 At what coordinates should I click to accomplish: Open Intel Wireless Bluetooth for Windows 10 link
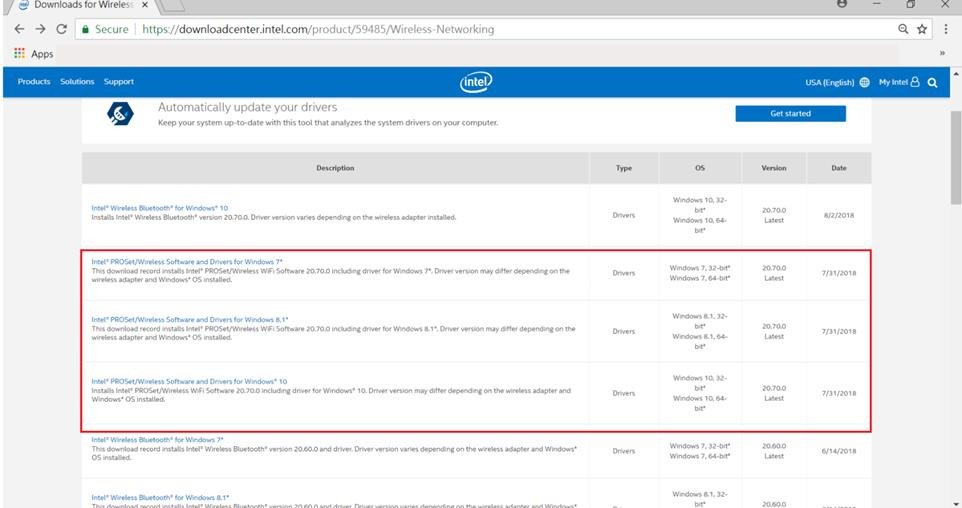(x=160, y=208)
